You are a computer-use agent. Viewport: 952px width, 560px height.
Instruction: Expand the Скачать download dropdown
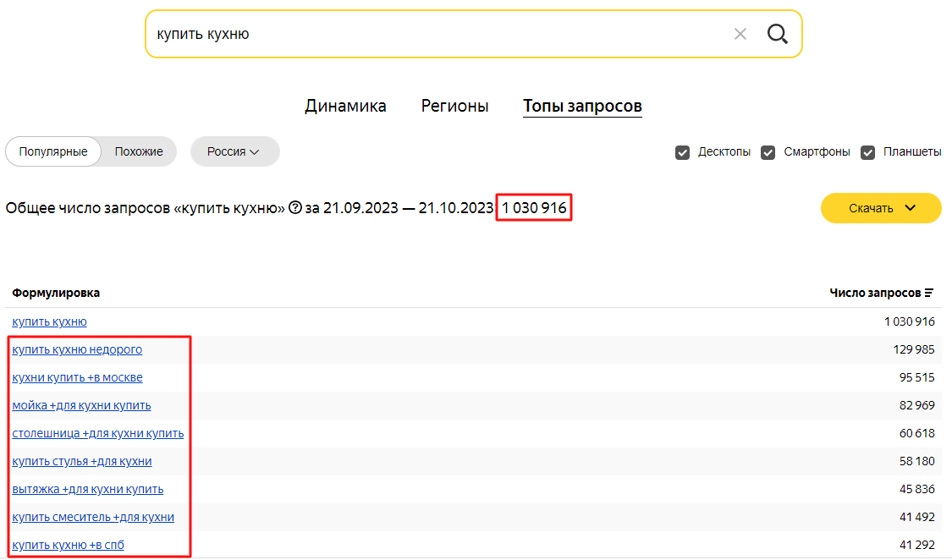[x=881, y=208]
